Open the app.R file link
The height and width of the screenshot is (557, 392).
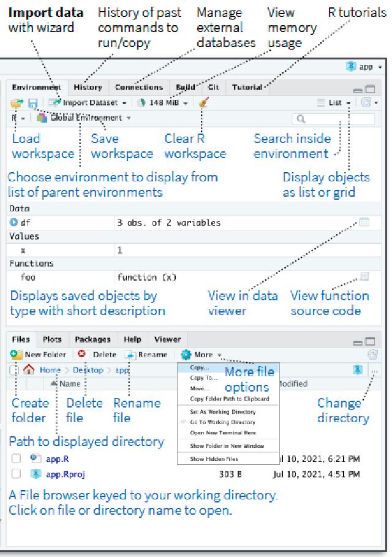tap(58, 459)
